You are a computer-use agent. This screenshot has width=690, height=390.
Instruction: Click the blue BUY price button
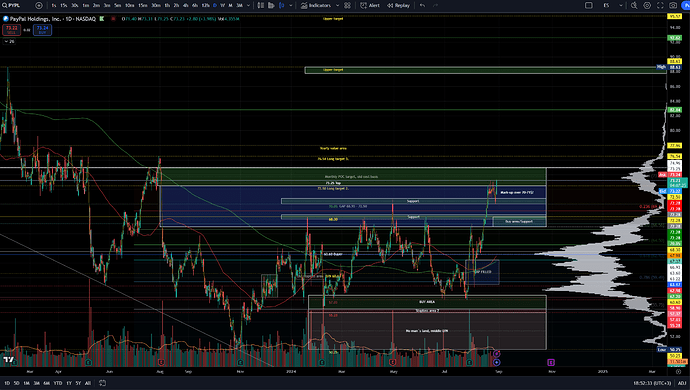pyautogui.click(x=42, y=29)
